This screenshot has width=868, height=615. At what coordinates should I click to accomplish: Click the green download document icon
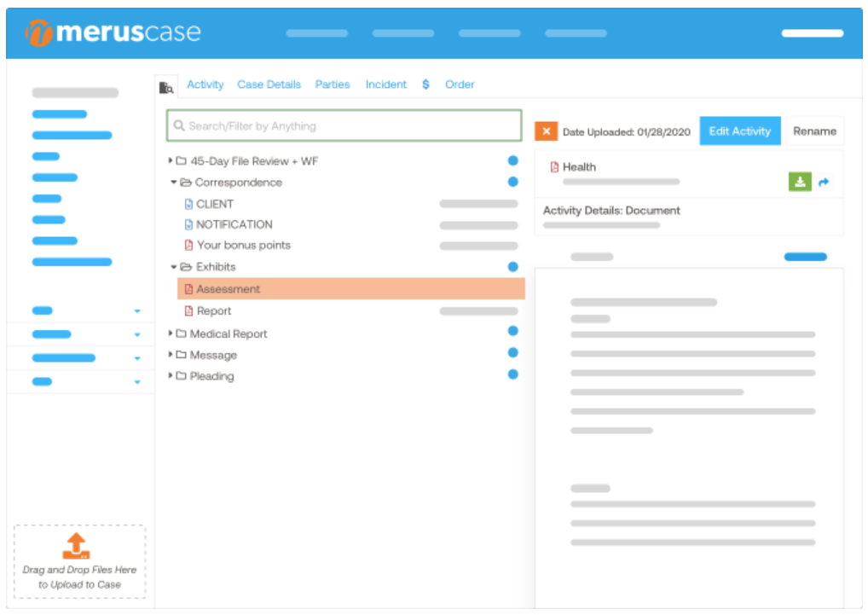800,182
